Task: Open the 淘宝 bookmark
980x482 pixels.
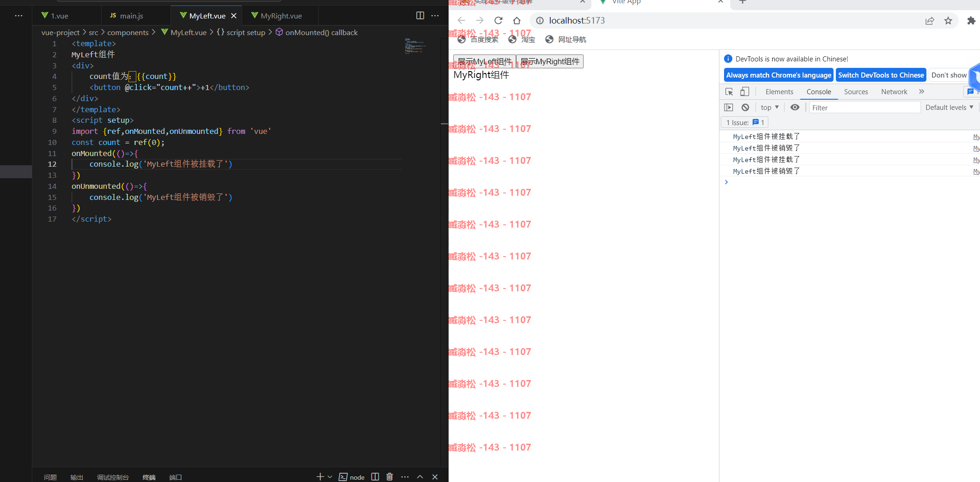Action: [x=522, y=39]
